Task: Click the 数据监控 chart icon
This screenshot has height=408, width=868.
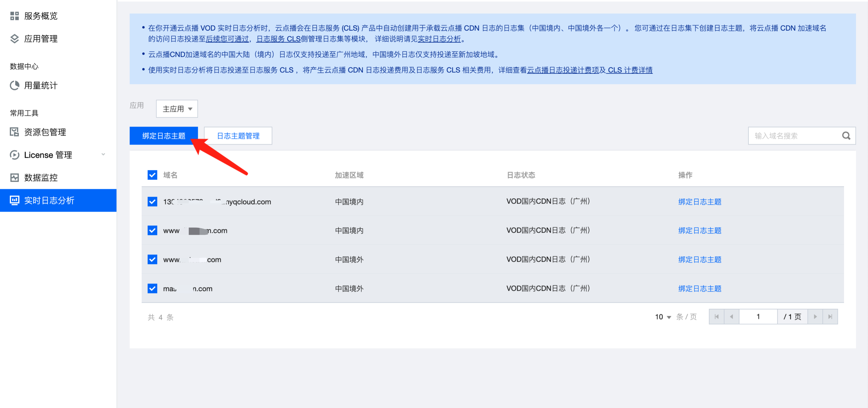Action: (x=14, y=177)
